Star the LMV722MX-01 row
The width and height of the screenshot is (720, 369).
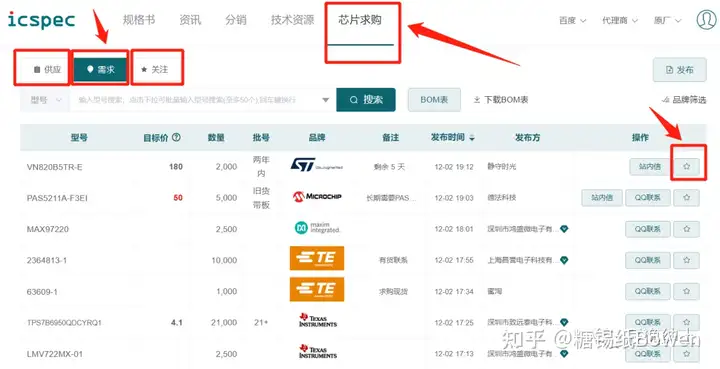point(686,354)
